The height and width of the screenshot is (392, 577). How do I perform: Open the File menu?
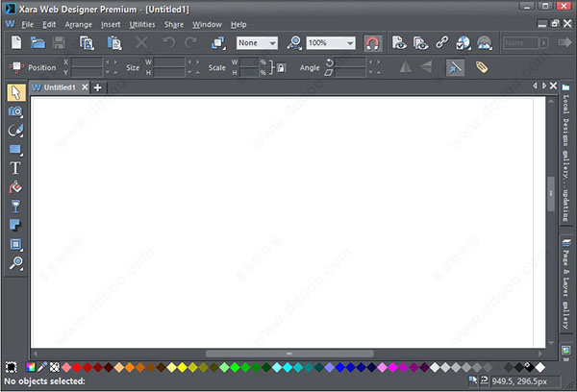pyautogui.click(x=28, y=25)
